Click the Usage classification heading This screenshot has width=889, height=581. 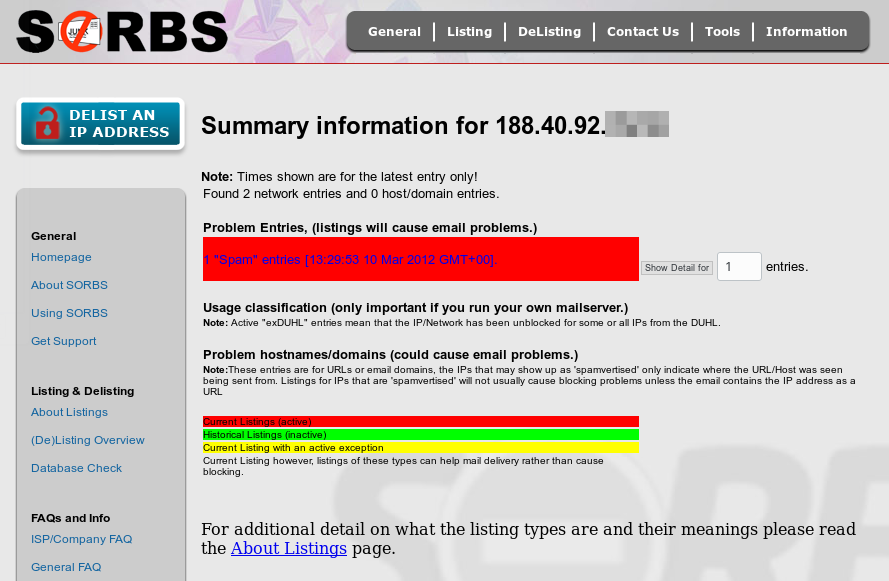(416, 308)
